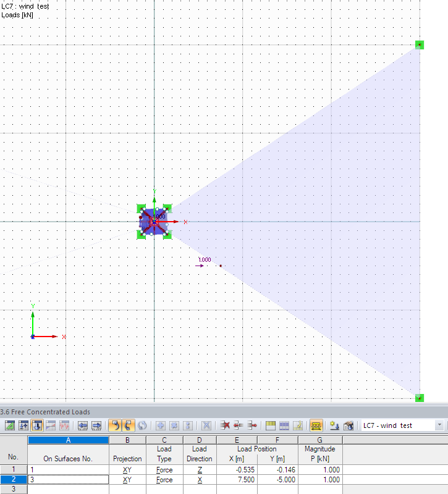
Task: Click the XY projection cell in row 1
Action: 127,470
